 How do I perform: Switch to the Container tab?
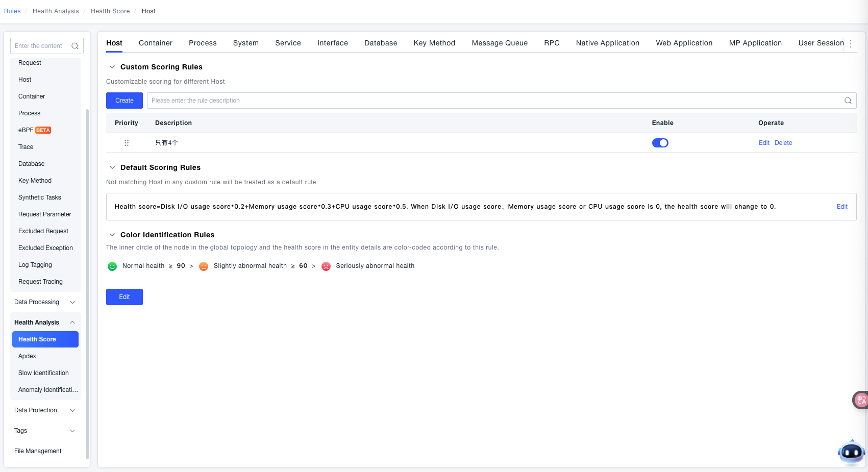[156, 43]
